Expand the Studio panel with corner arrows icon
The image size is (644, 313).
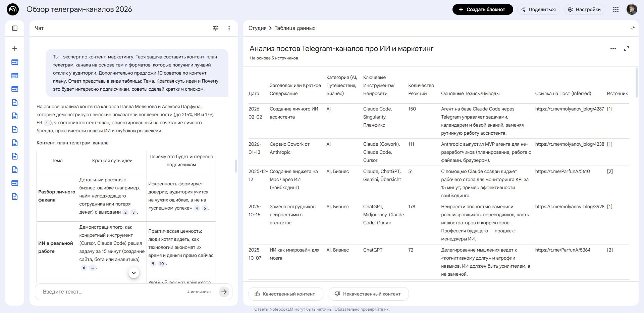point(633,28)
